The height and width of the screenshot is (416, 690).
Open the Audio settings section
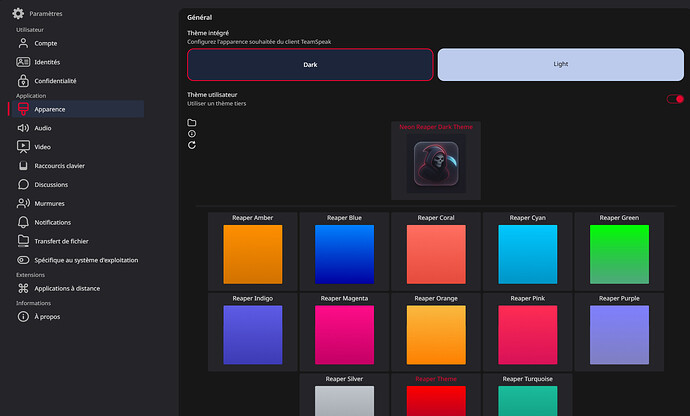[x=43, y=128]
